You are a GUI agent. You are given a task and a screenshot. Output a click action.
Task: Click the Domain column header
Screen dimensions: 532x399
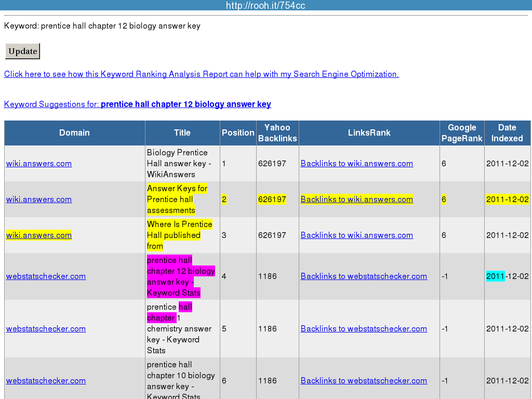tap(74, 133)
